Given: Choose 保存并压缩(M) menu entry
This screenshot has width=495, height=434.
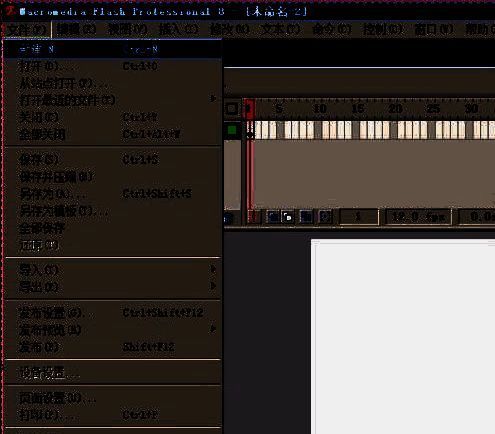Looking at the screenshot, I should pos(113,177).
